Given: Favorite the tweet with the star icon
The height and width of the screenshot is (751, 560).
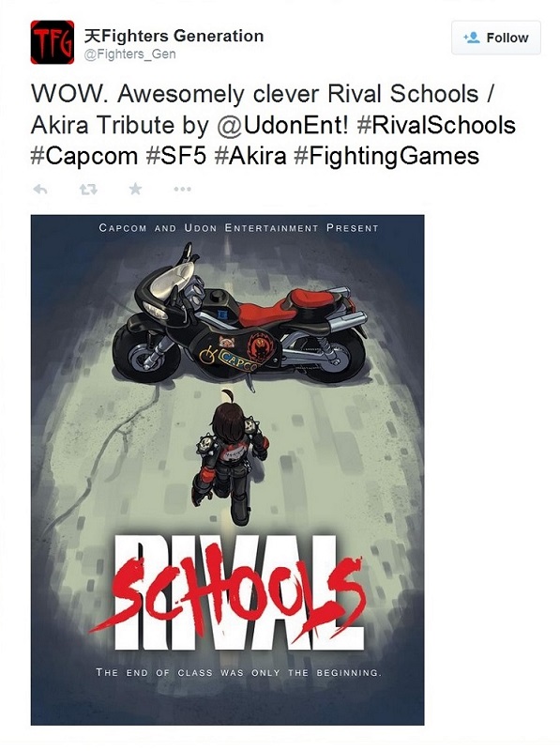Looking at the screenshot, I should [135, 189].
